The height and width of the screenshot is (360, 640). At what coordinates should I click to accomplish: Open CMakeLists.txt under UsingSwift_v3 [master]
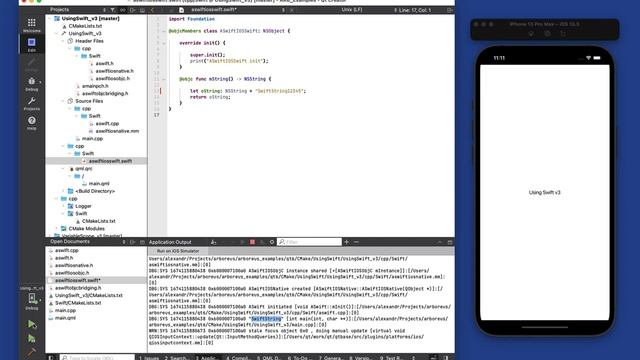85,26
